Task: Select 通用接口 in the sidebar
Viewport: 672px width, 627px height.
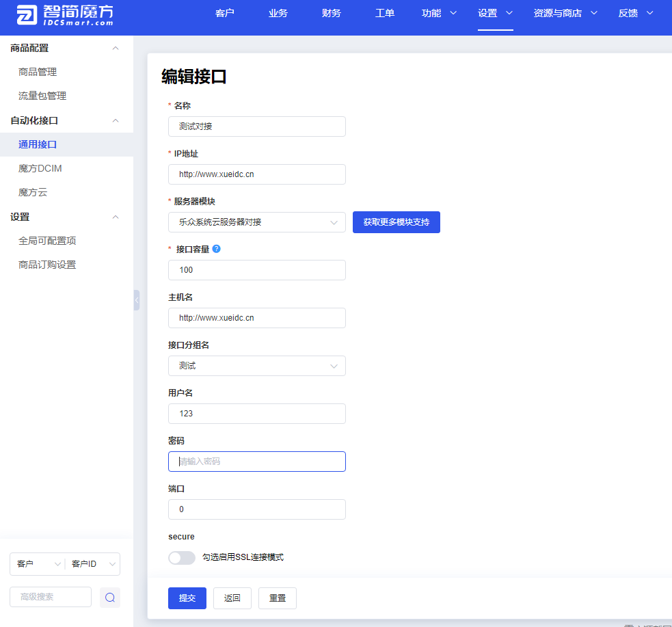Action: click(x=66, y=144)
